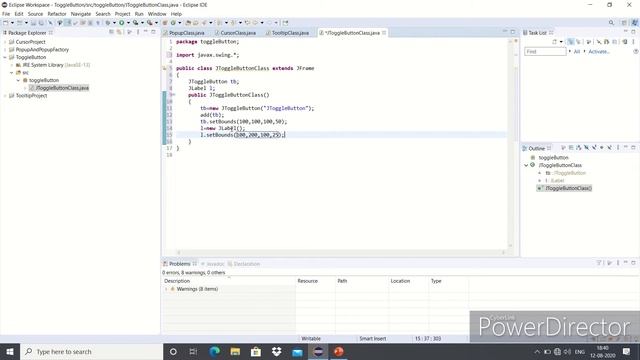Maximize the editor area
The image size is (640, 360).
(513, 32)
